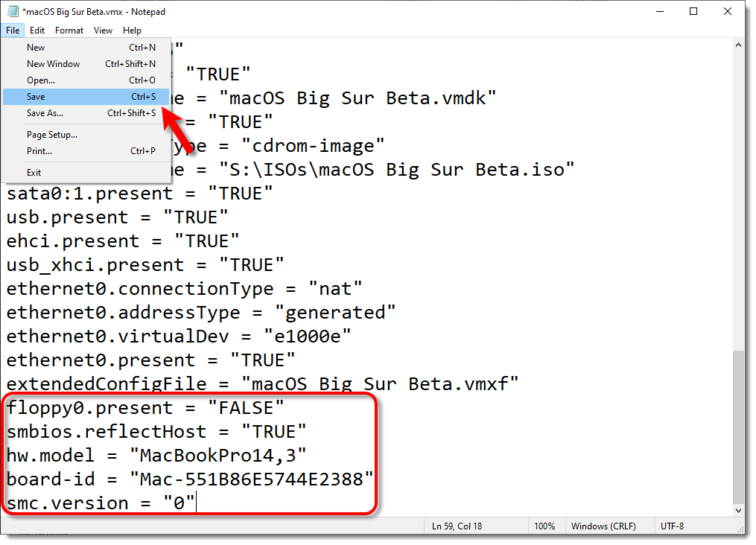
Task: Click the smc.version line
Action: (x=101, y=503)
